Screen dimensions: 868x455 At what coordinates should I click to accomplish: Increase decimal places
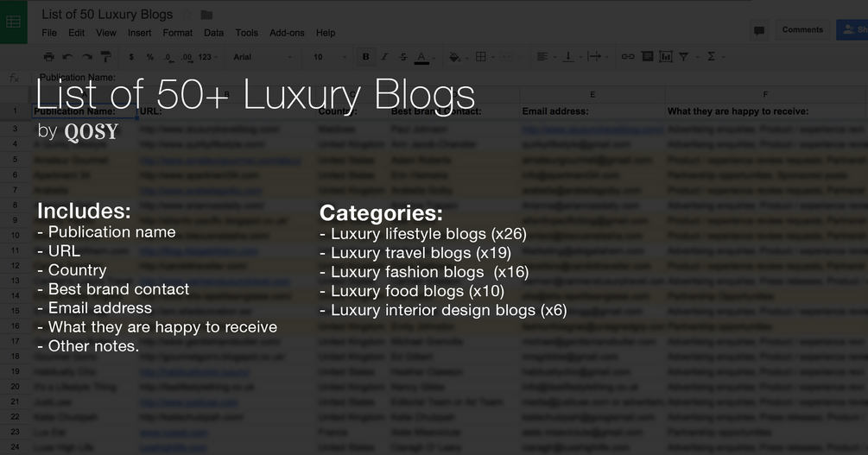tap(187, 57)
